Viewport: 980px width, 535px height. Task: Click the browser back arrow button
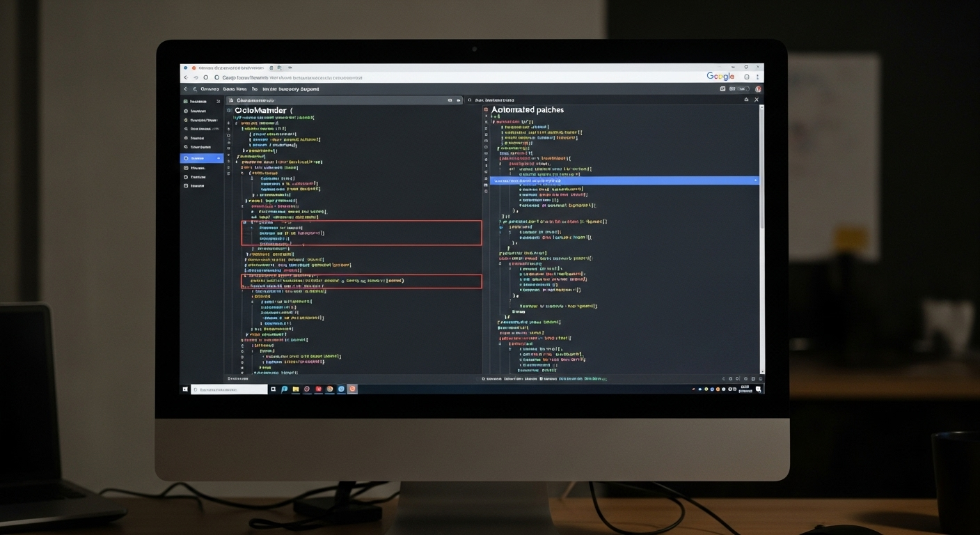(186, 77)
